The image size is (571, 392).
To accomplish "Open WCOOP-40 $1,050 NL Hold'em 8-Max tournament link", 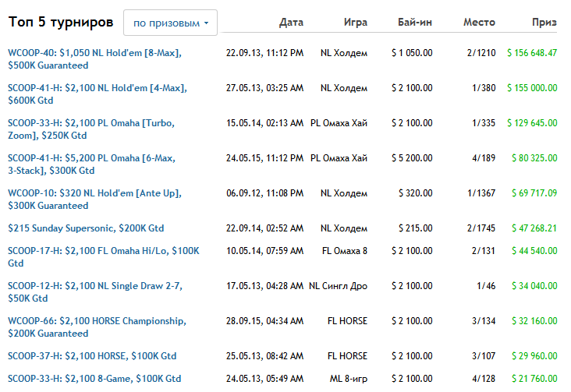I will (94, 53).
